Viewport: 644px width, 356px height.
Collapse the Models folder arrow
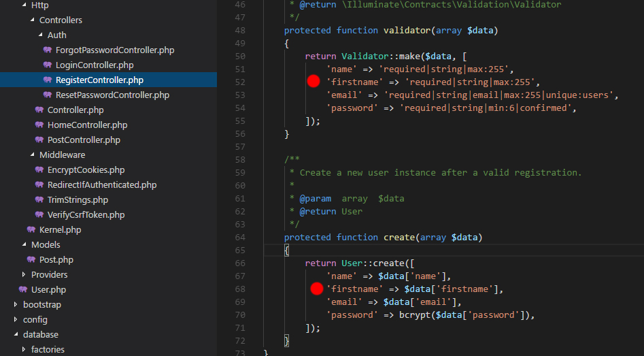click(24, 244)
